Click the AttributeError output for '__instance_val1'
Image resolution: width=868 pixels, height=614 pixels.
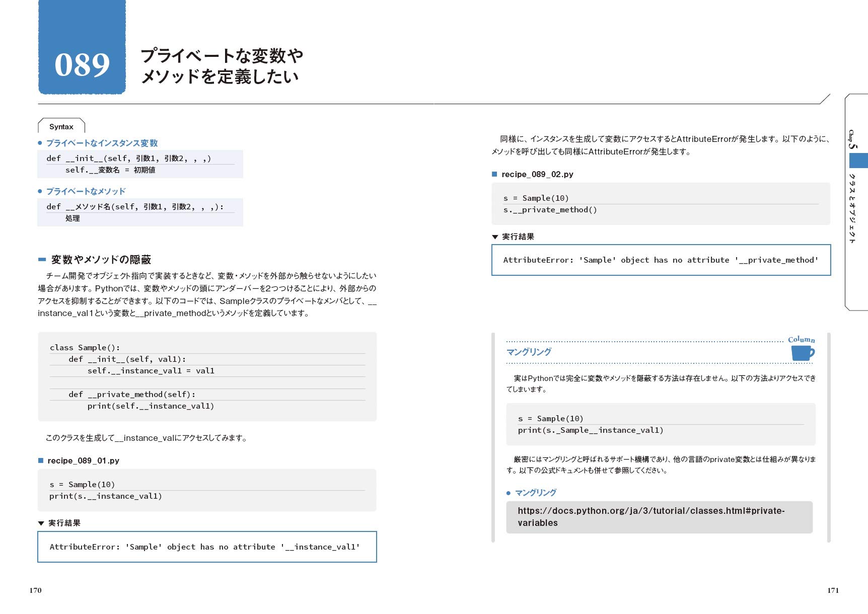tap(205, 547)
